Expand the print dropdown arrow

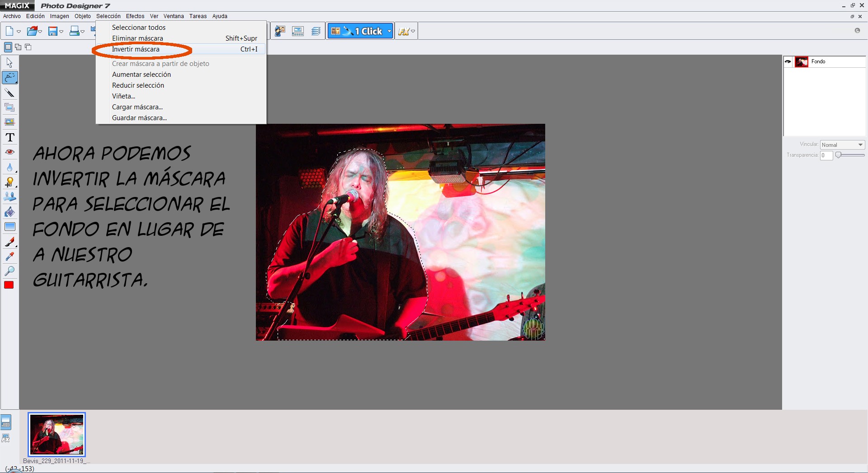coord(83,32)
